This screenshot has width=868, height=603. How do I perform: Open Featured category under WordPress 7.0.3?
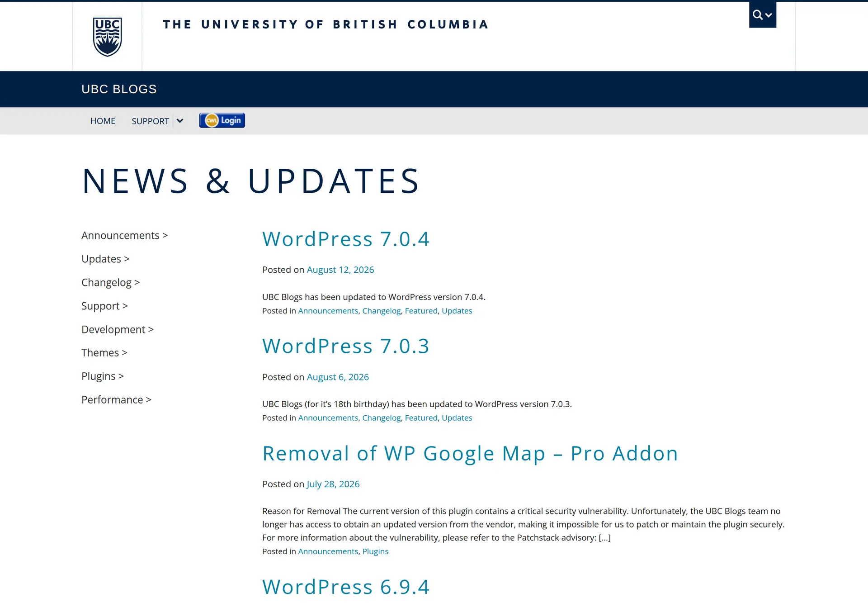coord(421,418)
